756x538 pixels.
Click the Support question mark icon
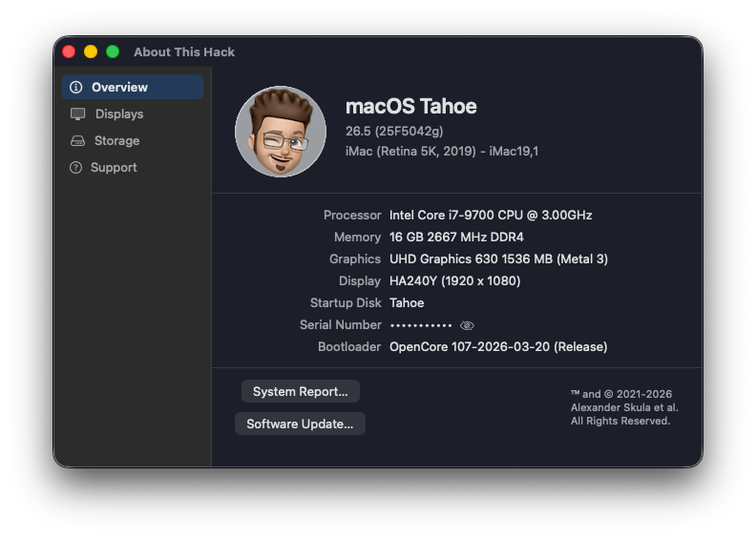click(x=76, y=167)
